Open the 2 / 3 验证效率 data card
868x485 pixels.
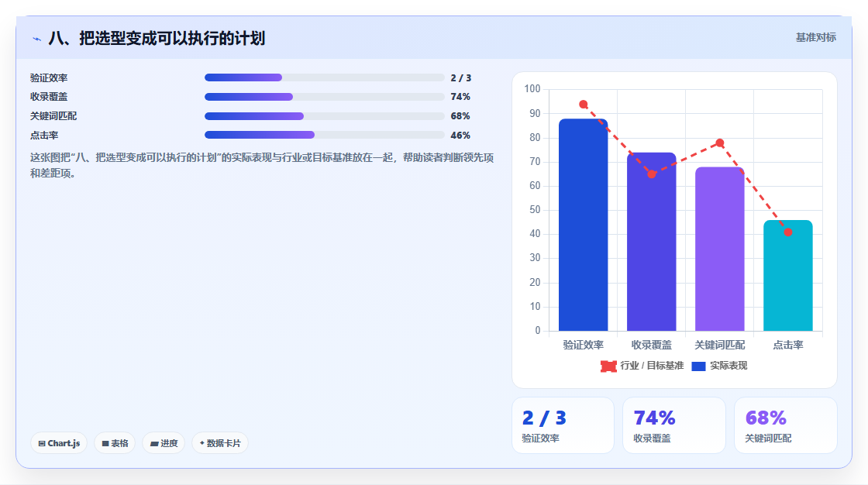coord(563,425)
